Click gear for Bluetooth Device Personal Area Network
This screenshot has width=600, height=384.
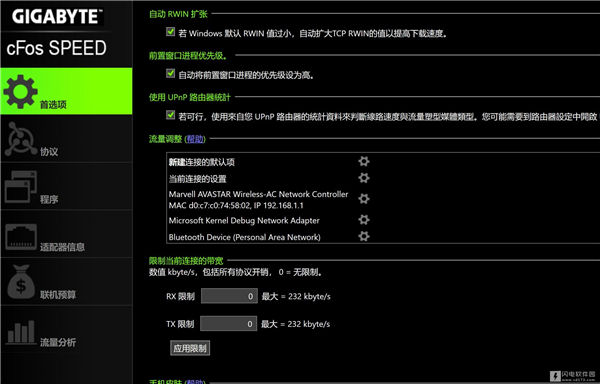pyautogui.click(x=364, y=236)
